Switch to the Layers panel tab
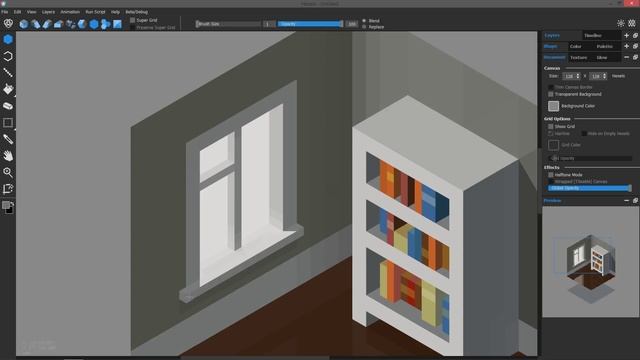The height and width of the screenshot is (360, 640). [552, 36]
